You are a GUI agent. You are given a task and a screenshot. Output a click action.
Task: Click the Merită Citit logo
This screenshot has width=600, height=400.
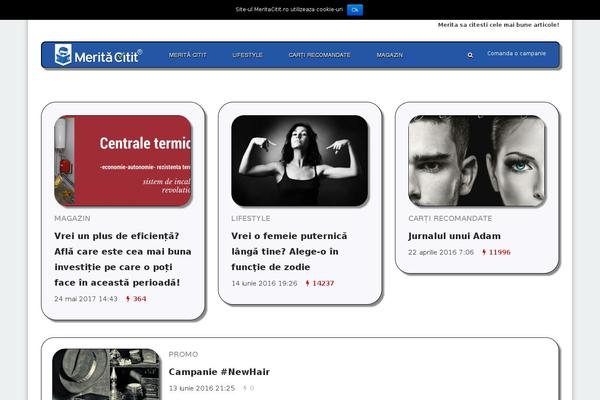(x=98, y=55)
